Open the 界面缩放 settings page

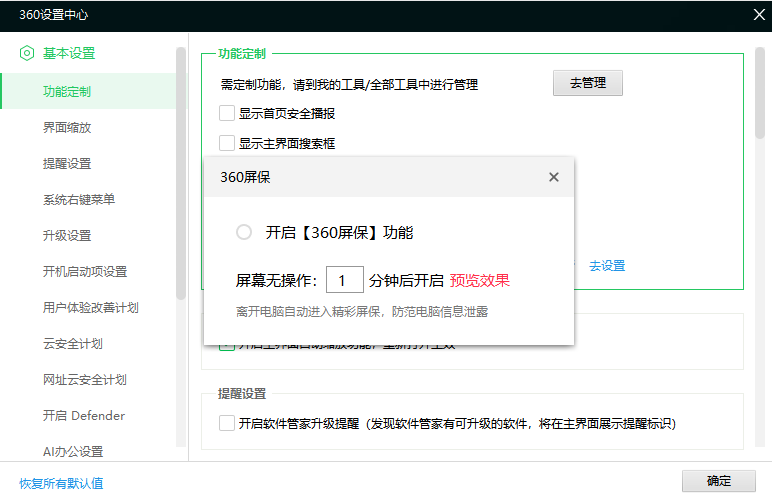[x=67, y=128]
